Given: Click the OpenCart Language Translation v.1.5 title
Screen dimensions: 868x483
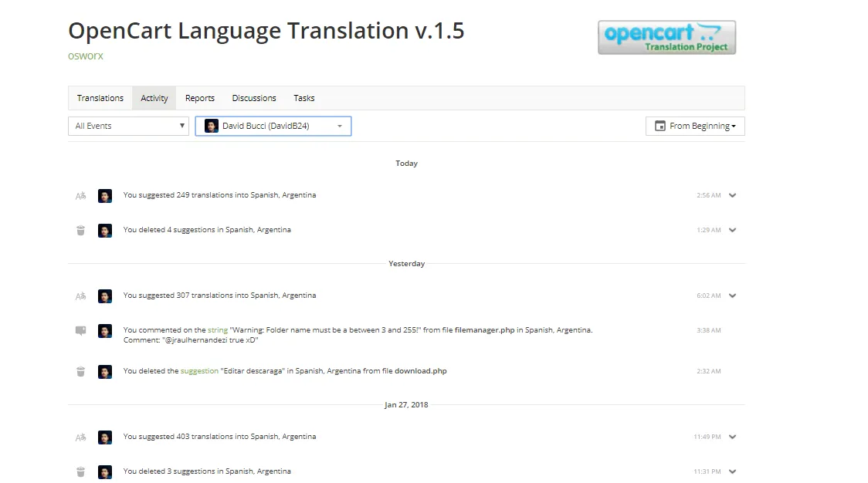Looking at the screenshot, I should [266, 30].
